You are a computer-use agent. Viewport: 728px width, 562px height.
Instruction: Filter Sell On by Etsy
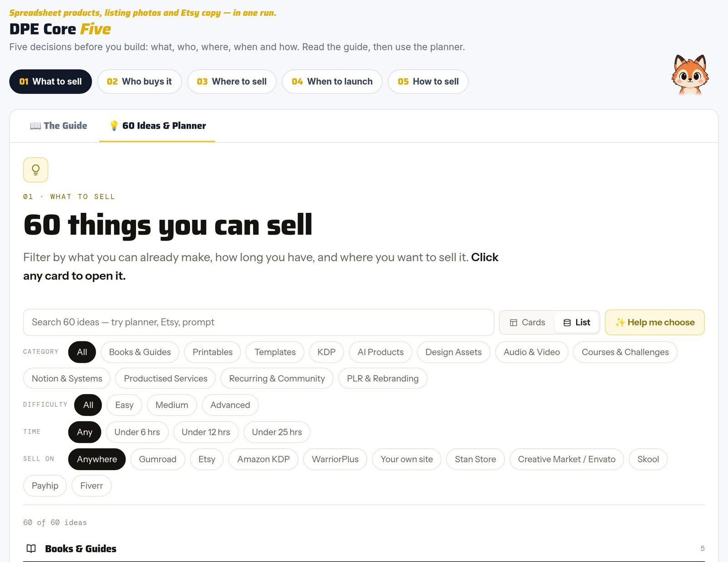click(207, 459)
